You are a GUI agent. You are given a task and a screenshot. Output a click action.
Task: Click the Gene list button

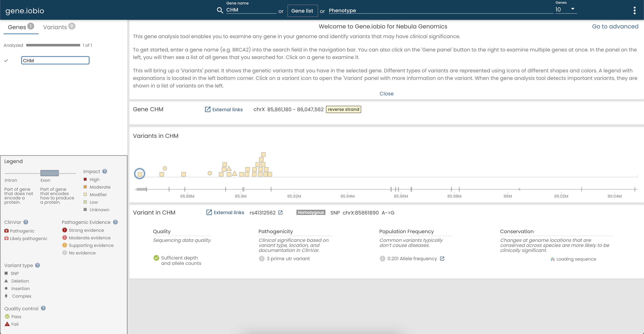pyautogui.click(x=302, y=11)
